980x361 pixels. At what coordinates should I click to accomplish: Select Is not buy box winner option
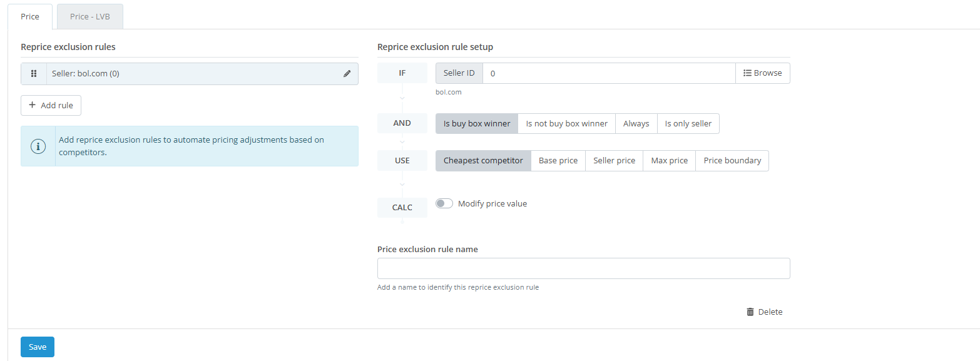click(x=567, y=123)
